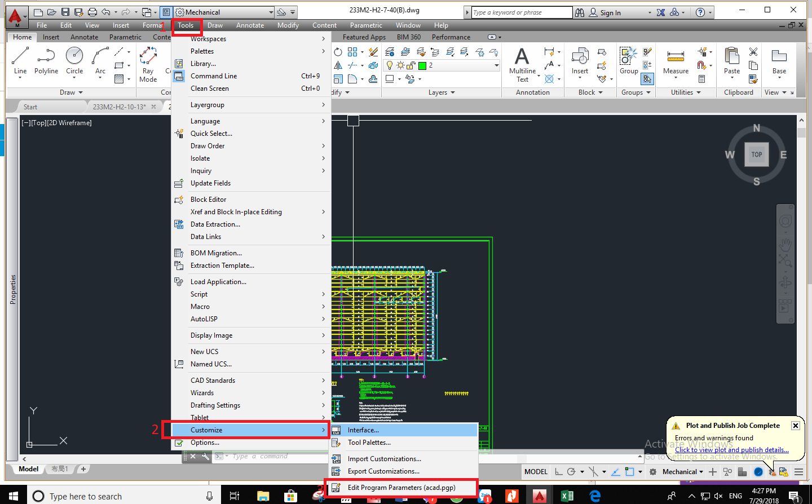Viewport: 812px width, 504px height.
Task: Turn off the layer light bulb toggle
Action: (x=389, y=66)
